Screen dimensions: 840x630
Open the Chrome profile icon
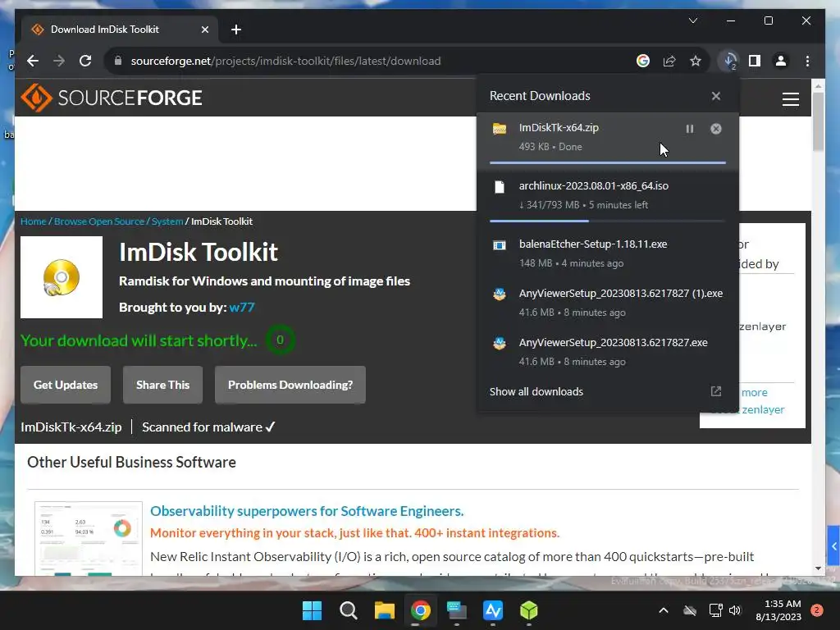tap(781, 61)
